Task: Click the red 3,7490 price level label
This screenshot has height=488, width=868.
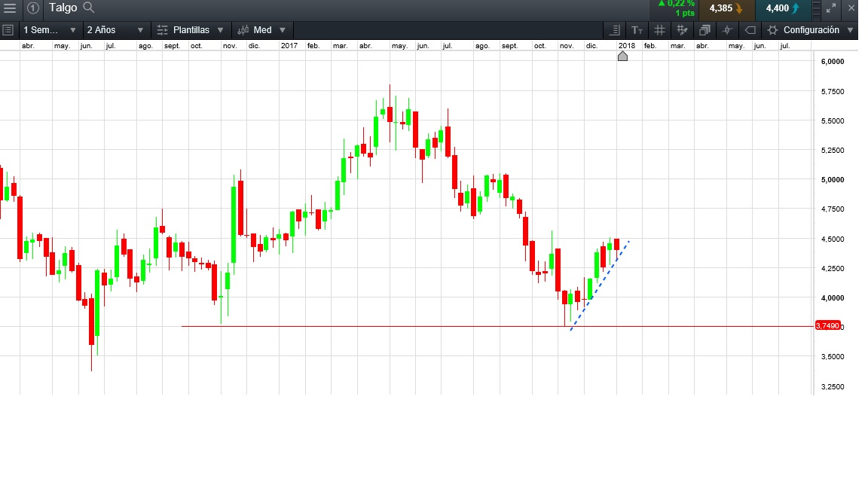Action: tap(827, 325)
